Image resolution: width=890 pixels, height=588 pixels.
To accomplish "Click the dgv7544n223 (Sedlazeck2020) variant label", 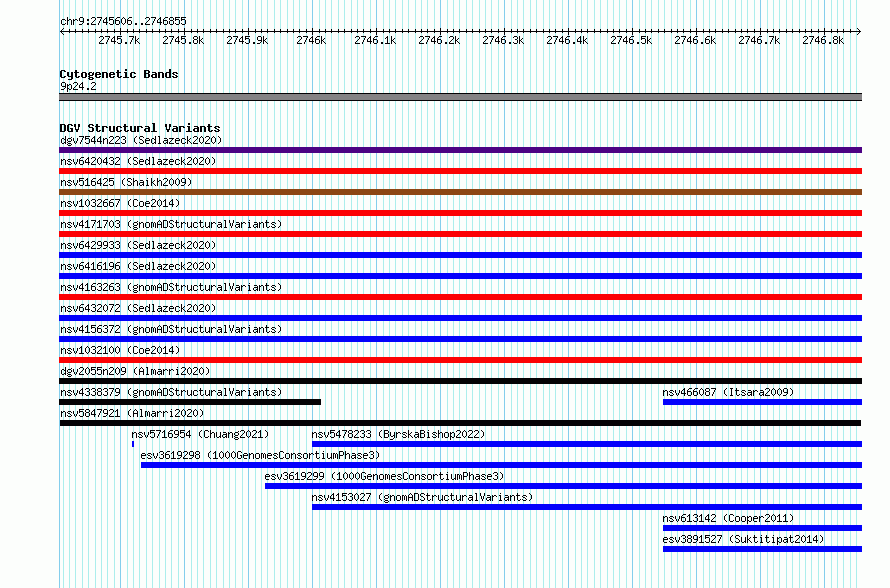I will pos(141,140).
